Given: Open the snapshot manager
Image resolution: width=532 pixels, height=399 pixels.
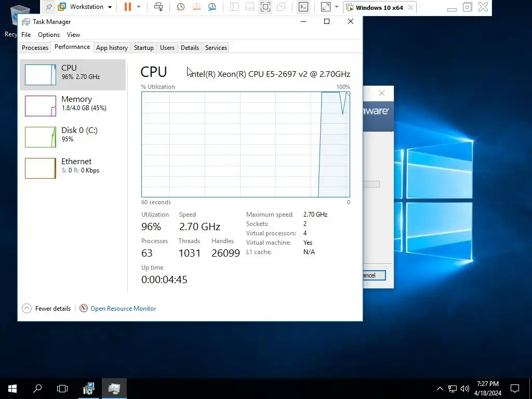Looking at the screenshot, I should (212, 7).
